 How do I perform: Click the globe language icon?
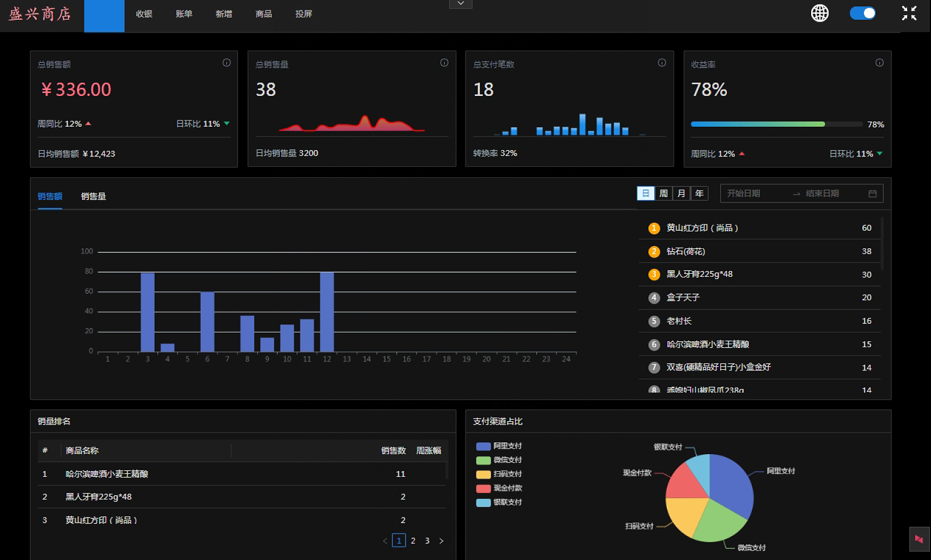click(x=820, y=13)
